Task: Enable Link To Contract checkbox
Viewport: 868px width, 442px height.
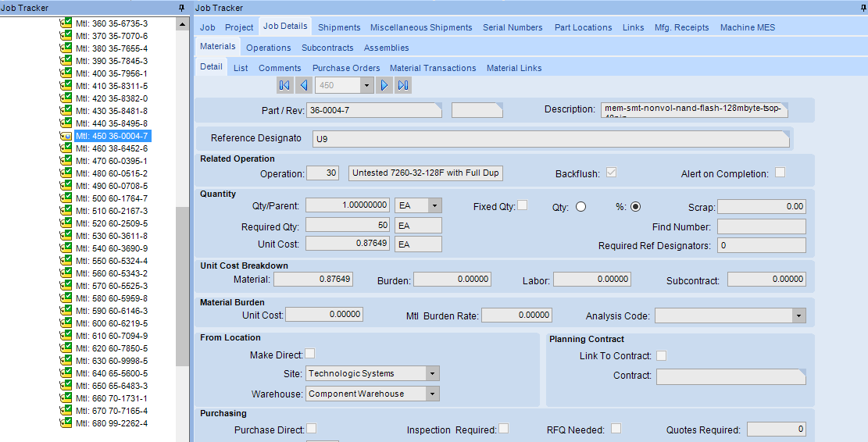Action: (x=661, y=355)
